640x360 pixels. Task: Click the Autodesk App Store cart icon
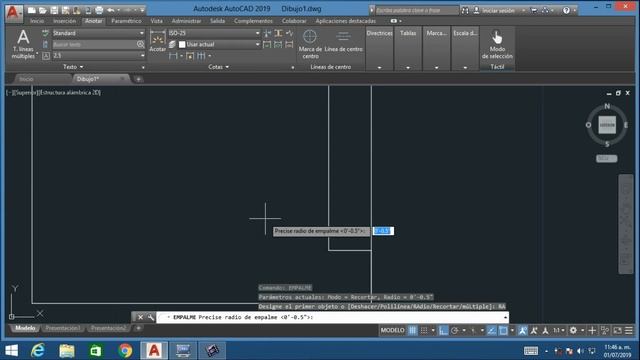(534, 10)
